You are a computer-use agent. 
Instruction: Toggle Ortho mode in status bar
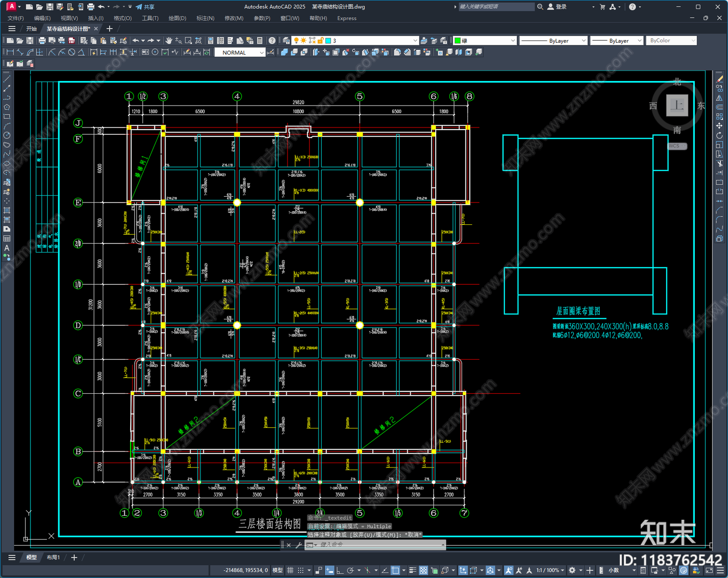click(x=339, y=570)
